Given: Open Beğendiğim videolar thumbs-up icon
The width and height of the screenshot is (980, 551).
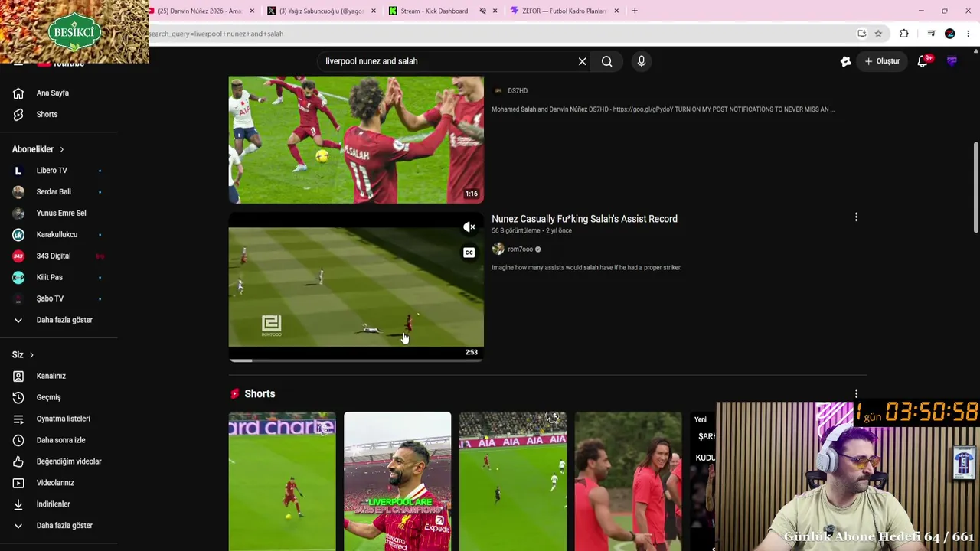Looking at the screenshot, I should [18, 462].
